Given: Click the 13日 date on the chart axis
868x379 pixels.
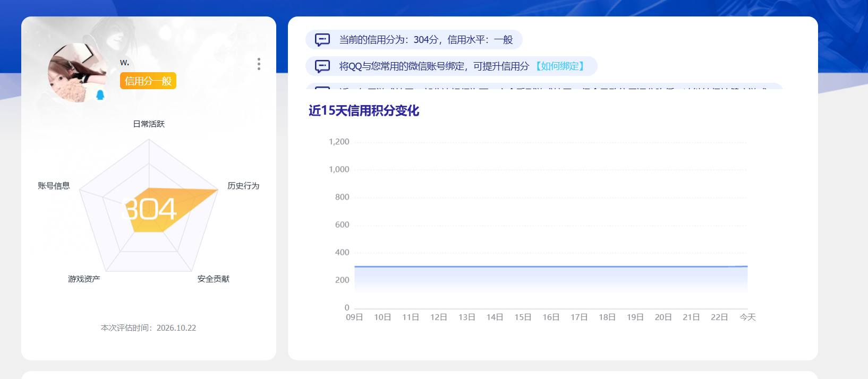Looking at the screenshot, I should tap(467, 317).
